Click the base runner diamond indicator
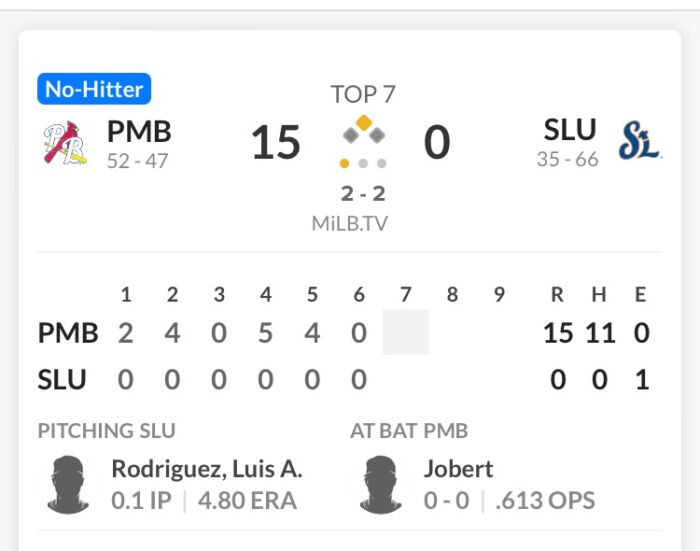The image size is (700, 551). click(x=364, y=130)
